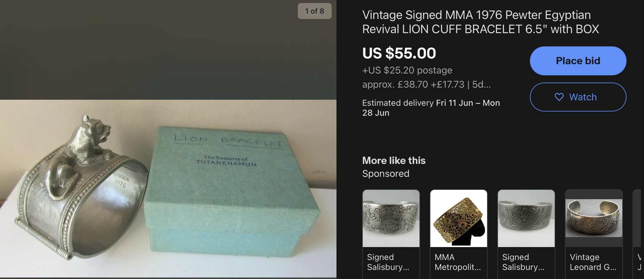Open the gold MMA Metropolitan cuff thumbnail
644x279 pixels.
click(x=459, y=218)
